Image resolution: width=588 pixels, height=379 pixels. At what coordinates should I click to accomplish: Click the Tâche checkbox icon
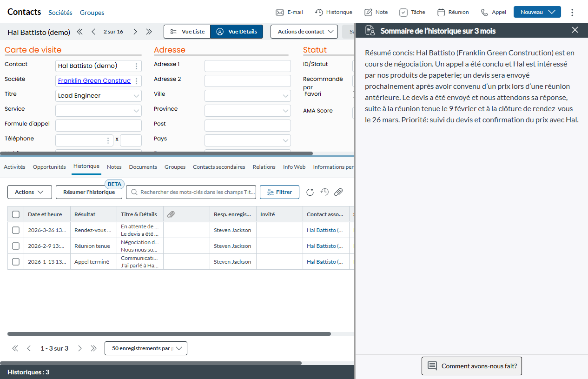403,12
